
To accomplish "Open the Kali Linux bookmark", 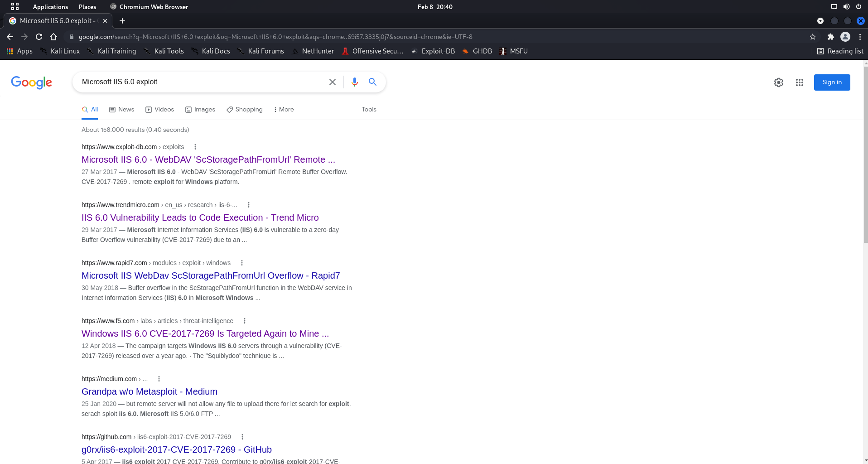I will tap(60, 51).
